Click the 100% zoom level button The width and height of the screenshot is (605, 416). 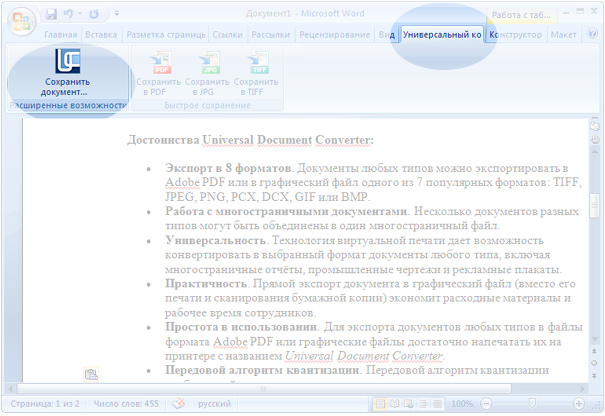pyautogui.click(x=462, y=404)
